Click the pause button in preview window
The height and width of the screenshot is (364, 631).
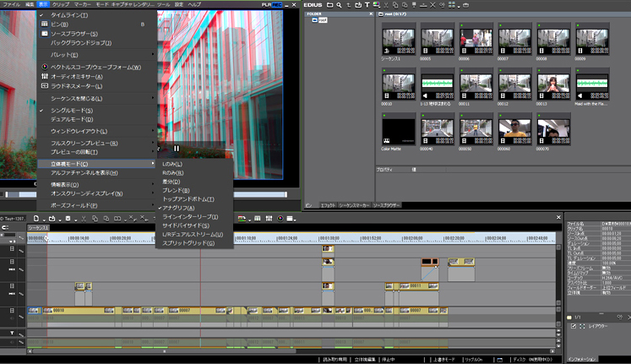pyautogui.click(x=177, y=149)
